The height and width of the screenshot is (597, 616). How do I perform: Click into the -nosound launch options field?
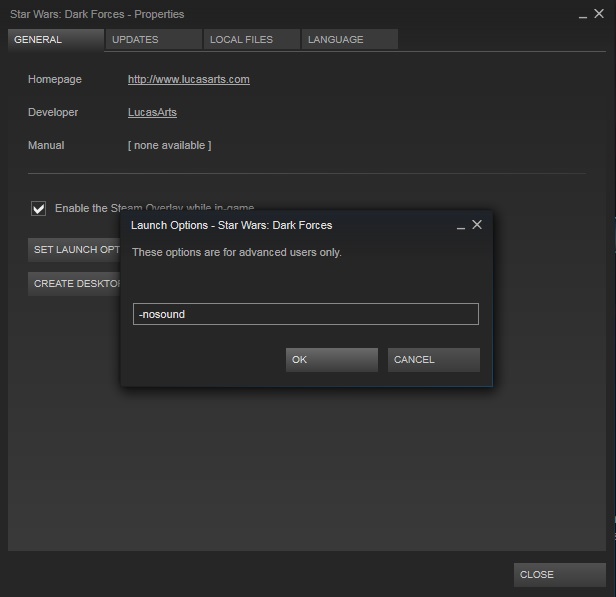[x=306, y=314]
